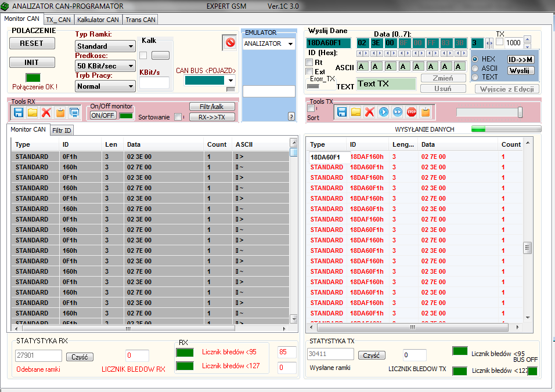
Task: Click the RX->>TX button
Action: pyautogui.click(x=212, y=117)
